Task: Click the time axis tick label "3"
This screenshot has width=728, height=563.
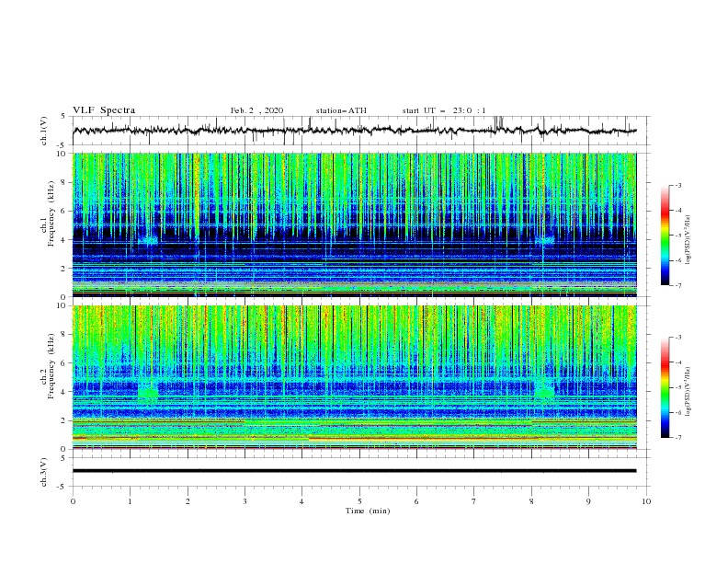Action: [x=245, y=501]
